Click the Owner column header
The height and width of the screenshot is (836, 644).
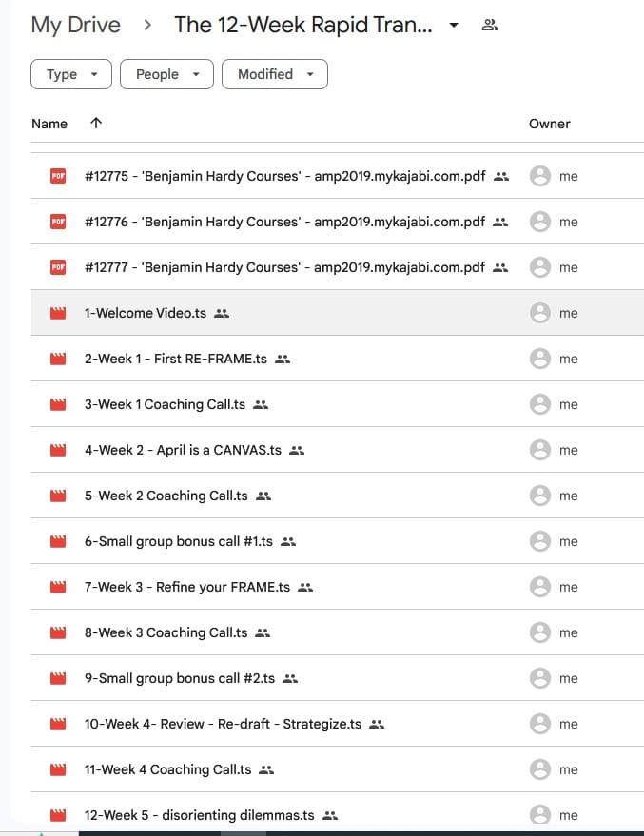tap(549, 124)
